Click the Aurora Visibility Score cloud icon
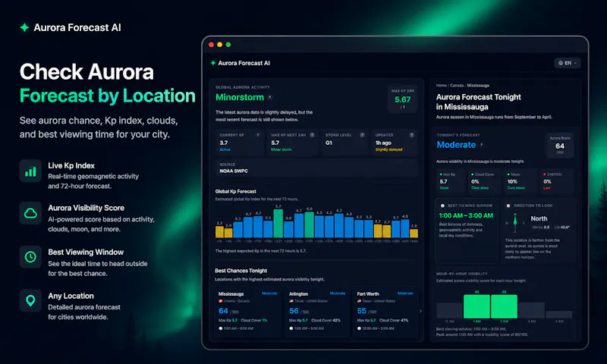 30,213
